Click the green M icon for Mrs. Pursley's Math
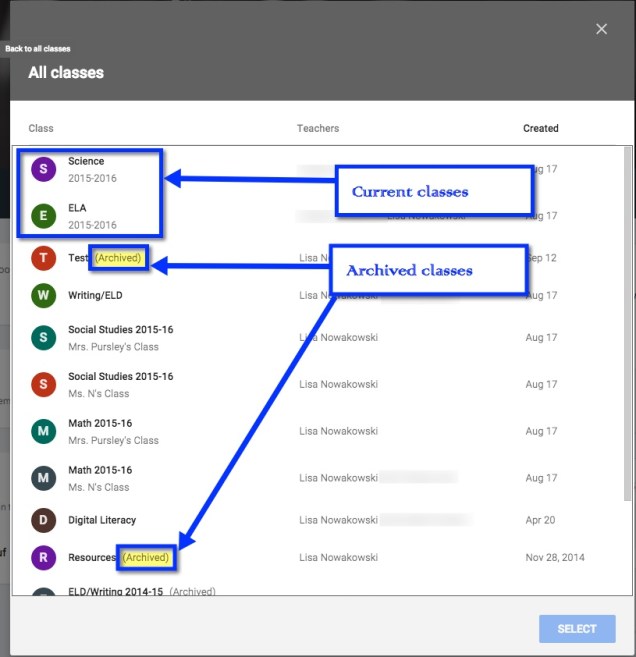The width and height of the screenshot is (636, 657). [43, 432]
